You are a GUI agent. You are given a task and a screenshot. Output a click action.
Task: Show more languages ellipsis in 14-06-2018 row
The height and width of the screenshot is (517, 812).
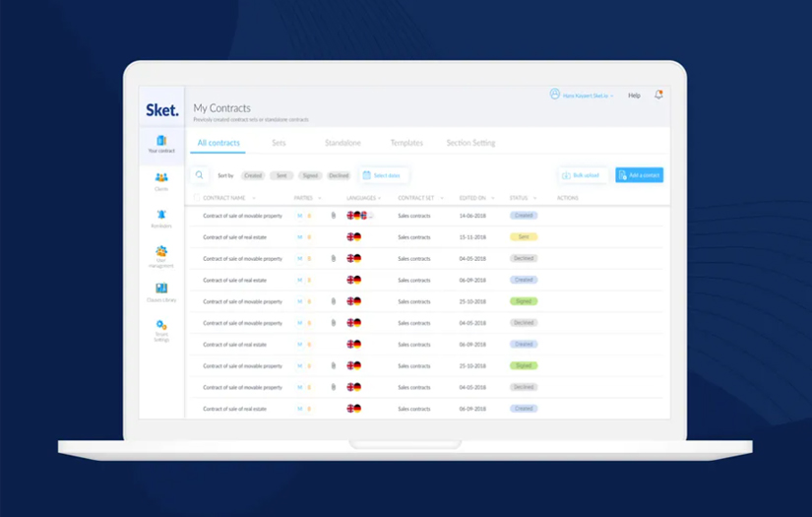pyautogui.click(x=371, y=216)
